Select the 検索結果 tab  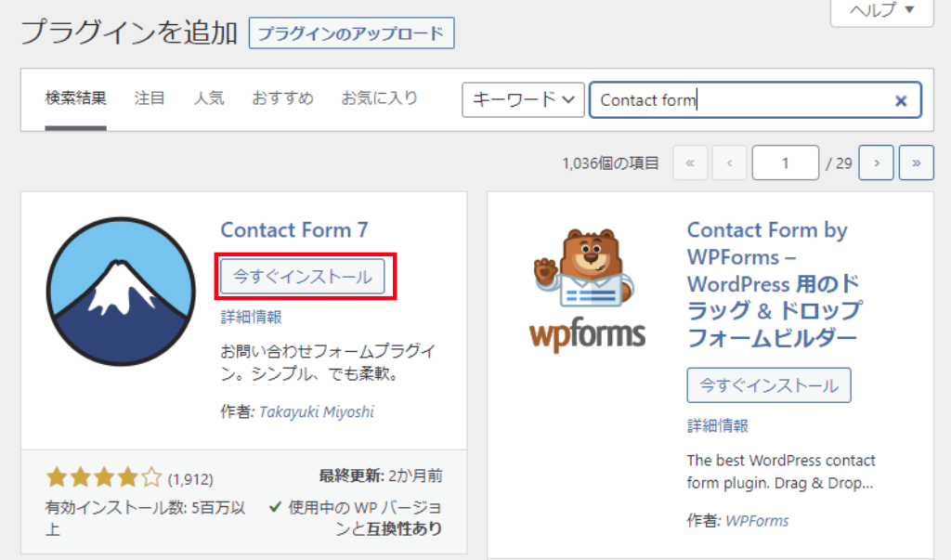pyautogui.click(x=76, y=98)
